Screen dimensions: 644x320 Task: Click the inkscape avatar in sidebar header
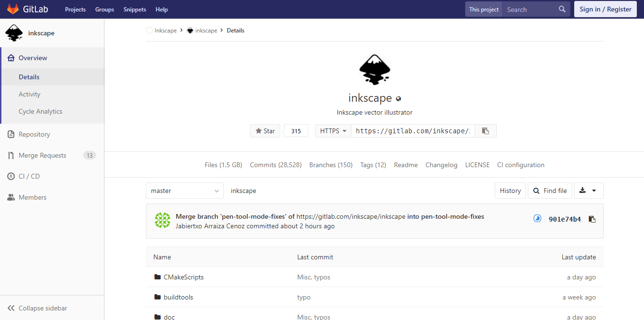(14, 33)
